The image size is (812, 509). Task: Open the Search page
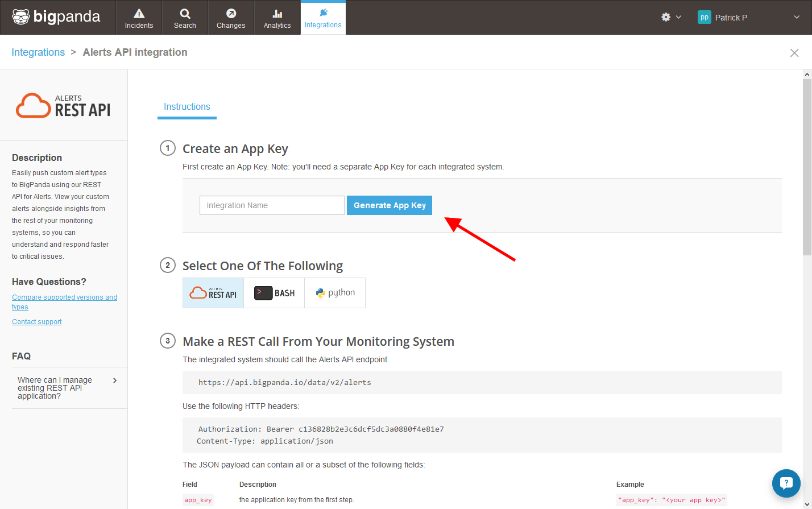coord(185,18)
